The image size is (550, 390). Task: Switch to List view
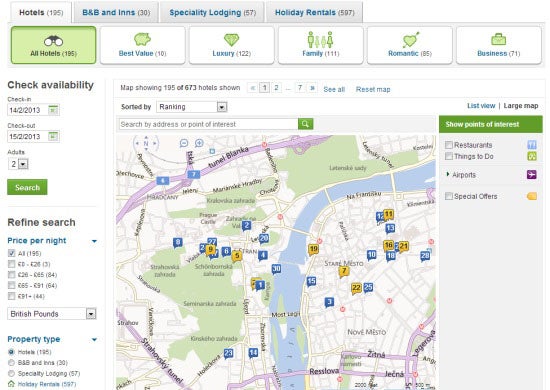(481, 106)
